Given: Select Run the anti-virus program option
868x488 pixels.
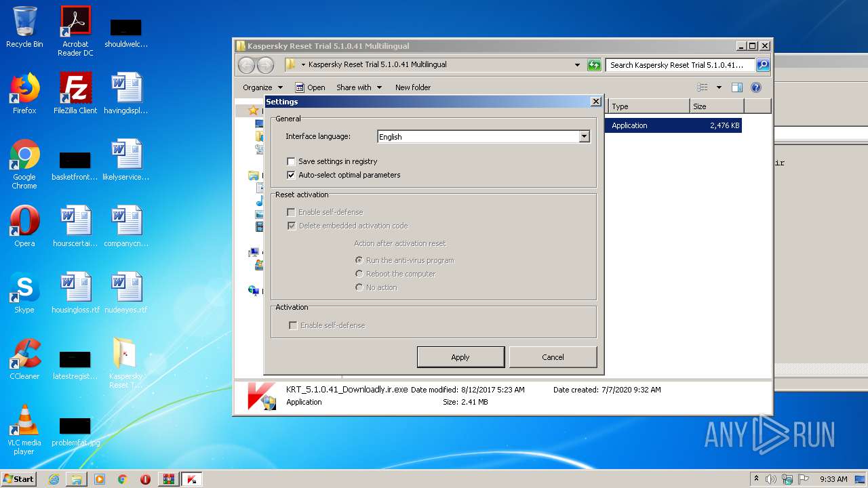Looking at the screenshot, I should click(x=359, y=260).
